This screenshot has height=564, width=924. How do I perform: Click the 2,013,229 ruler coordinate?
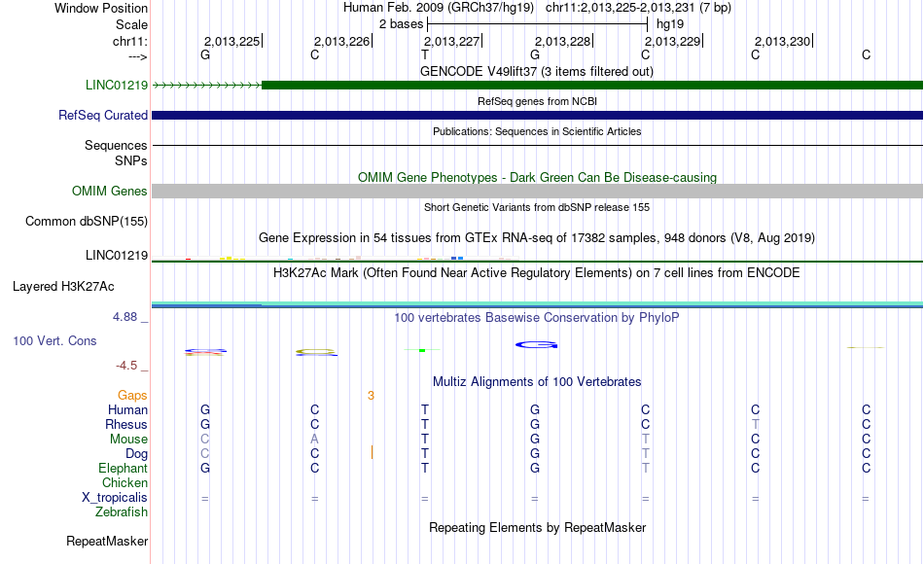point(673,41)
